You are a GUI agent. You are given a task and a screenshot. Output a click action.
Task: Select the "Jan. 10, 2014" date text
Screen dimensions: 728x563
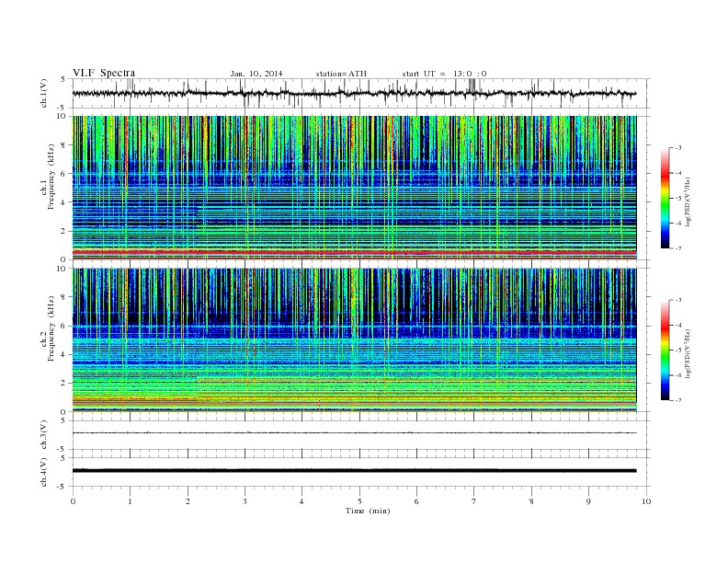pyautogui.click(x=256, y=74)
